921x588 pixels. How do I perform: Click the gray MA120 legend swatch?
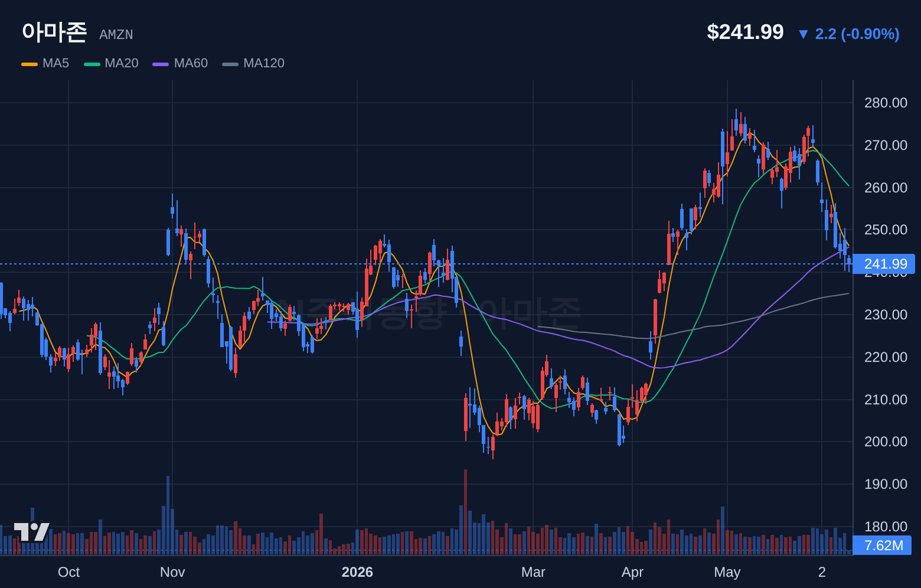point(230,64)
